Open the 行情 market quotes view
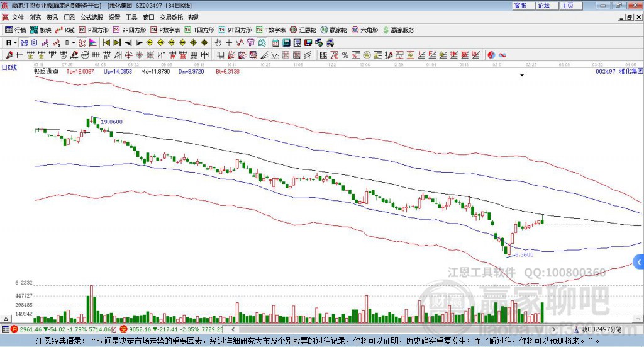The height and width of the screenshot is (347, 644). pos(15,30)
